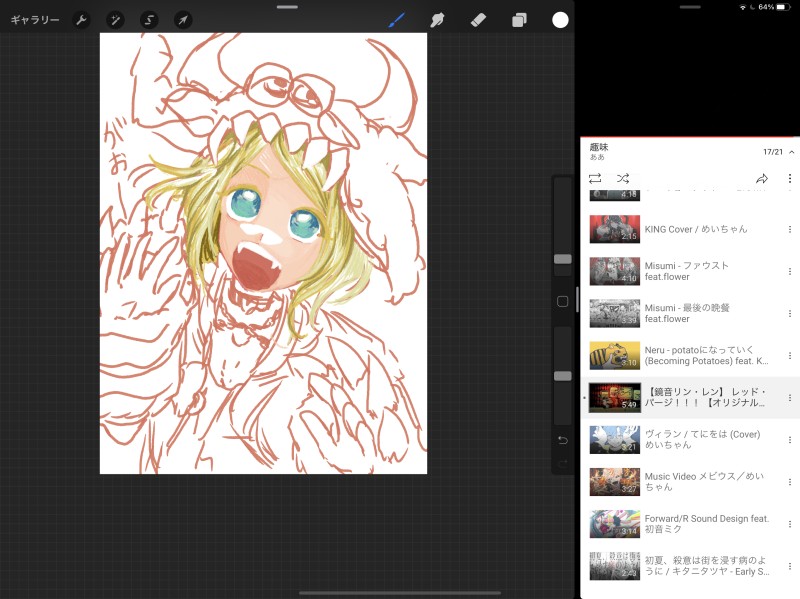The width and height of the screenshot is (800, 599).
Task: Click the split view divider handle
Action: [577, 300]
